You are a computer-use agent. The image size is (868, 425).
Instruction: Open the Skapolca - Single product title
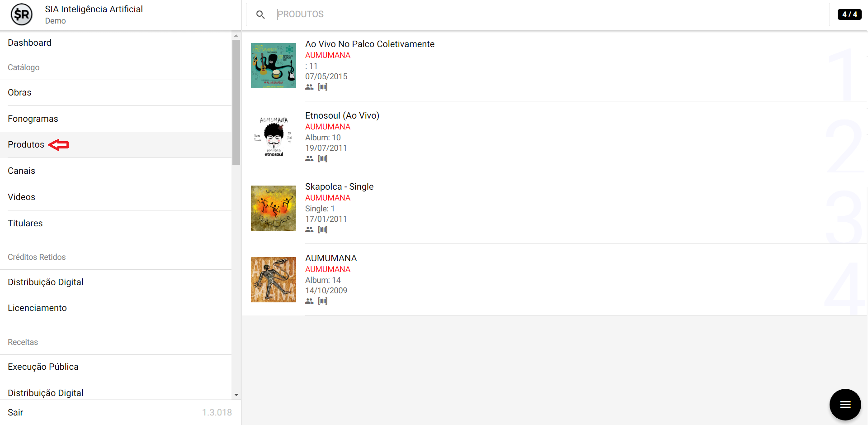pos(339,186)
